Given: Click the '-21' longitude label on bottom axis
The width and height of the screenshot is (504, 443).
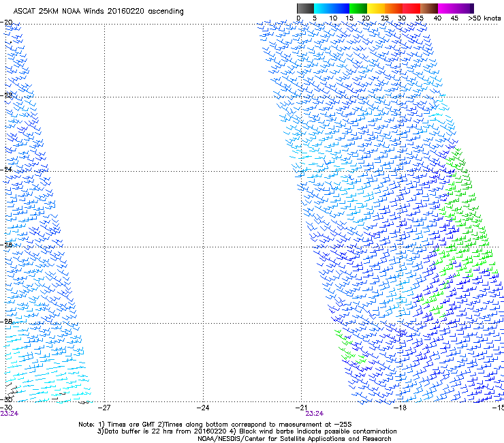Looking at the screenshot, I should (301, 408).
